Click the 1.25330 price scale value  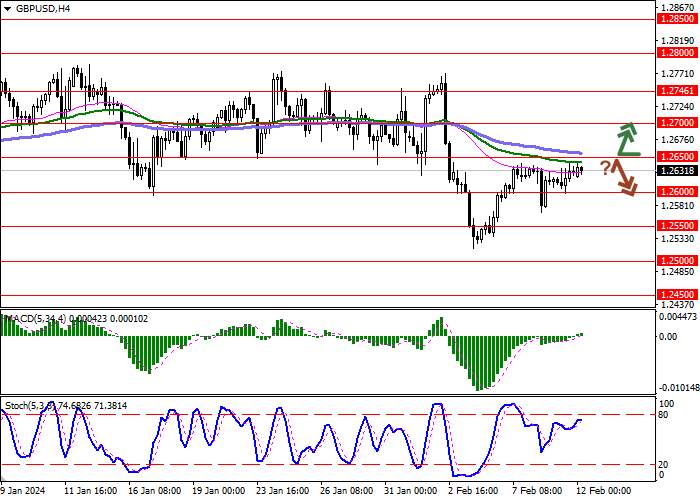coord(678,239)
